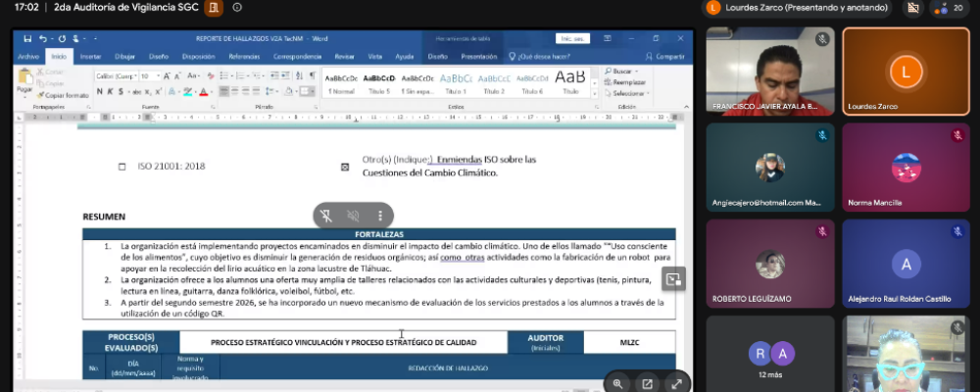Image resolution: width=980 pixels, height=392 pixels.
Task: Click the Inic. ses. button
Action: tap(572, 39)
